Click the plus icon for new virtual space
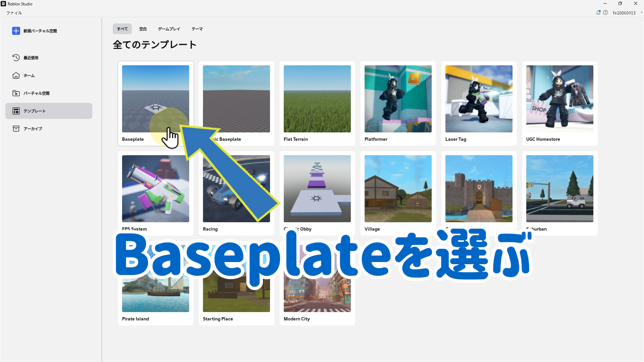Screen dimensions: 644x362 coord(16,31)
